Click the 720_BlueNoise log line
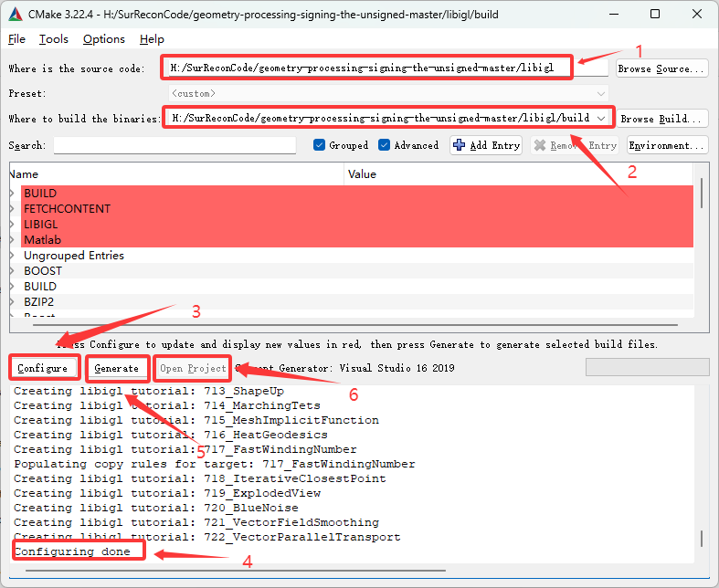Screen dimensions: 719x588 pyautogui.click(x=156, y=509)
